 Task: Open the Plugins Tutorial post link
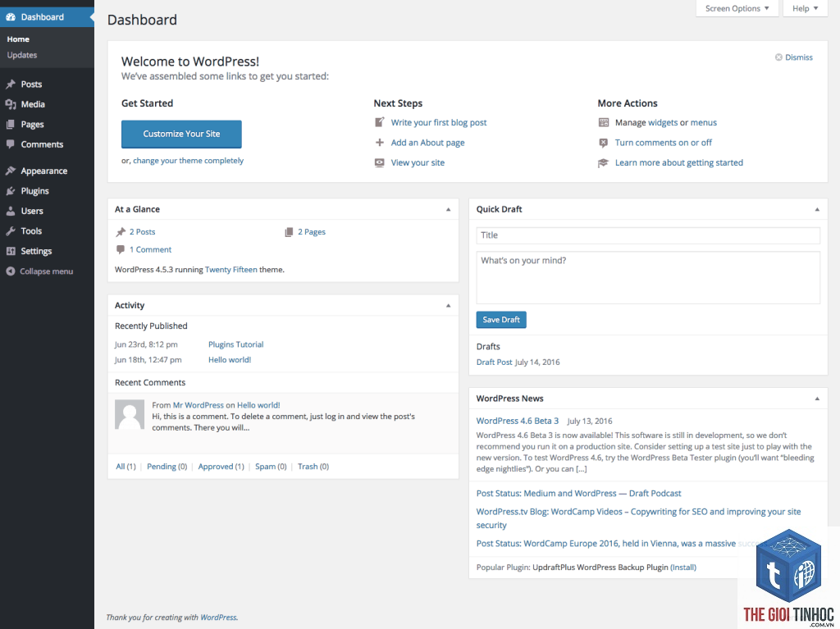coord(235,344)
